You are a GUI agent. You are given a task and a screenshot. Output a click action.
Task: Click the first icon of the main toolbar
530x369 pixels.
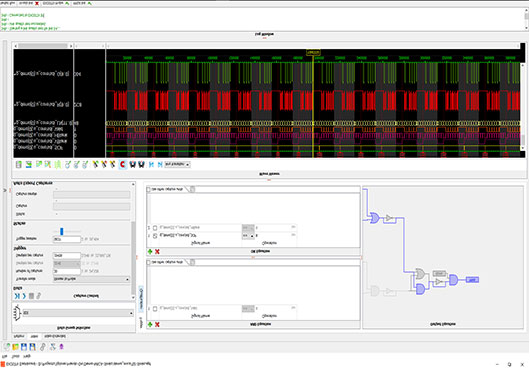[x=7, y=347]
